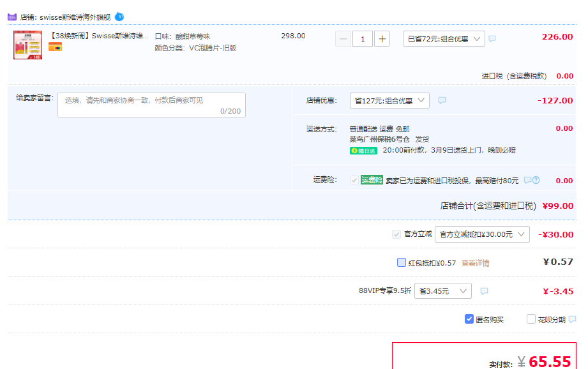
Task: Click the final payment amount 65.55
Action: 550,361
